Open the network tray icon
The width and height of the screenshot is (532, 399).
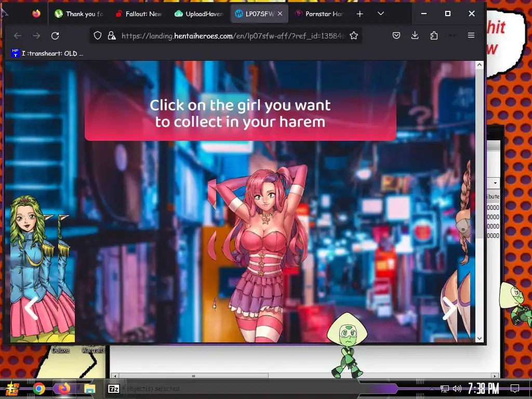(x=444, y=389)
